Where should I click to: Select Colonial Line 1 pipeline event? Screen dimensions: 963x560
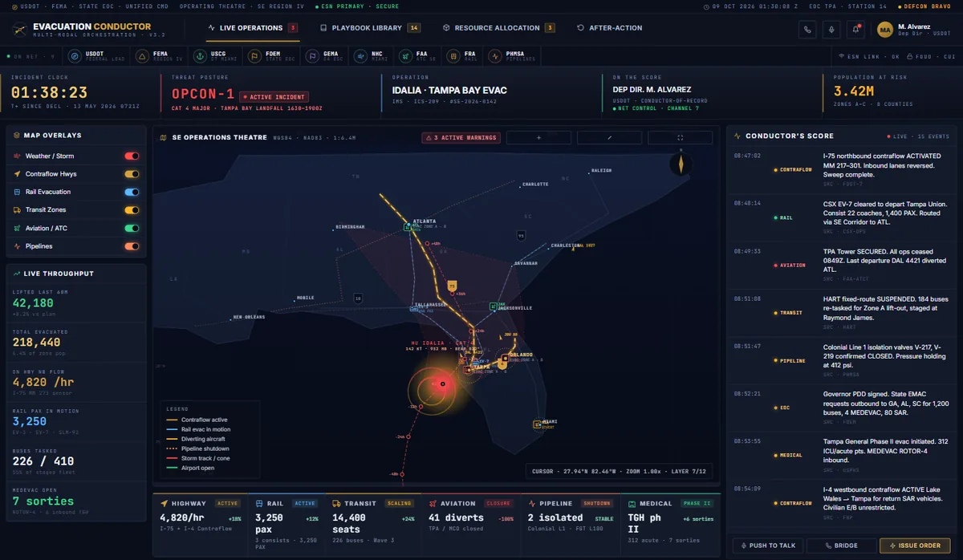(x=841, y=360)
